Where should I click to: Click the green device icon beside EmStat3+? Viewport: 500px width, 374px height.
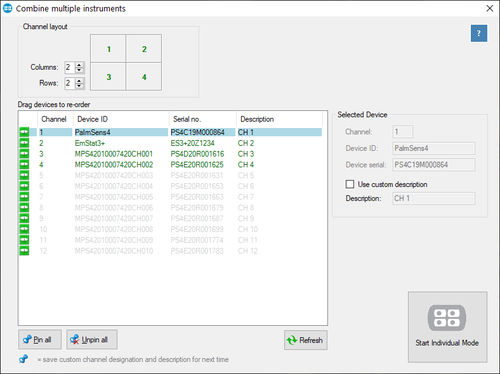24,143
